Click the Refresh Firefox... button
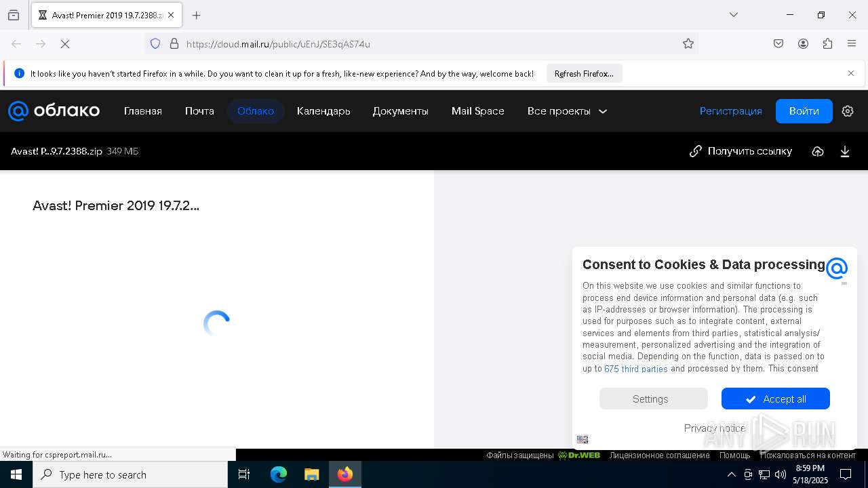This screenshot has height=488, width=868. [584, 74]
